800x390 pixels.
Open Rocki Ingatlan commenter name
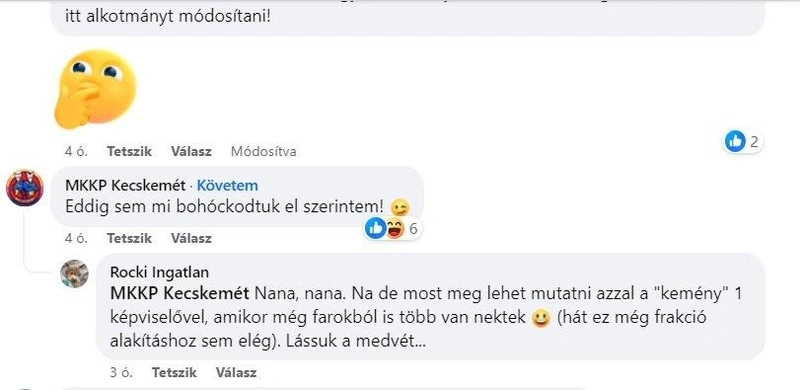tap(159, 272)
